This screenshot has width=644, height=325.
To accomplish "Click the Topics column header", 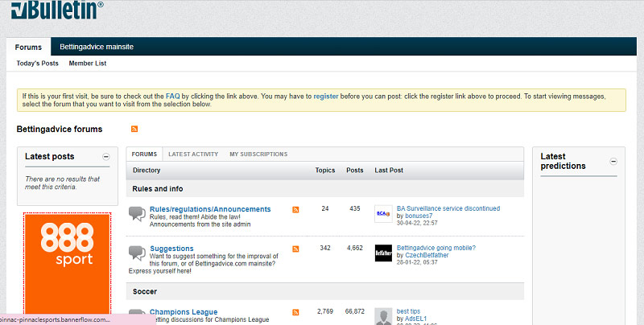I will 325,171.
